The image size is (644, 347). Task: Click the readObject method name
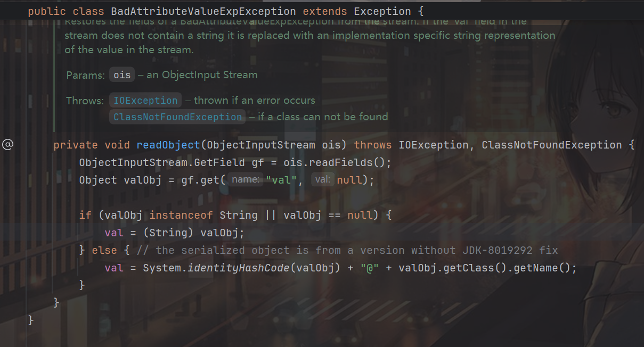(x=168, y=145)
